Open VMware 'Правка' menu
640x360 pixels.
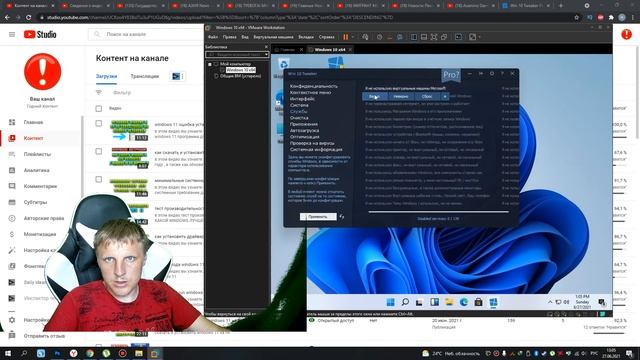pos(229,37)
